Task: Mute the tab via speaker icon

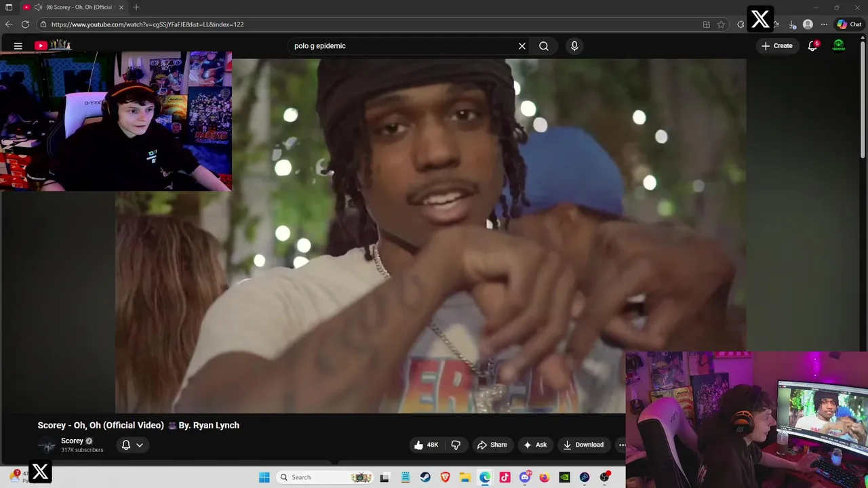Action: 38,7
